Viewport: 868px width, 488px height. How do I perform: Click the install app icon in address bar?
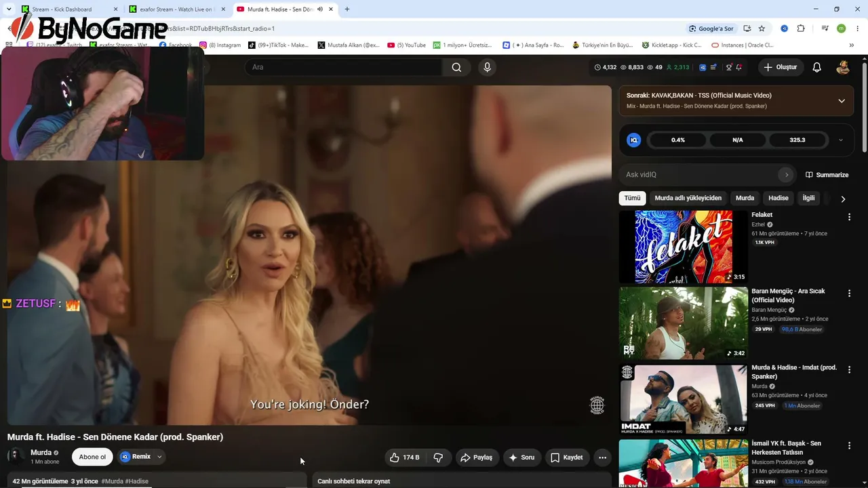click(x=747, y=28)
